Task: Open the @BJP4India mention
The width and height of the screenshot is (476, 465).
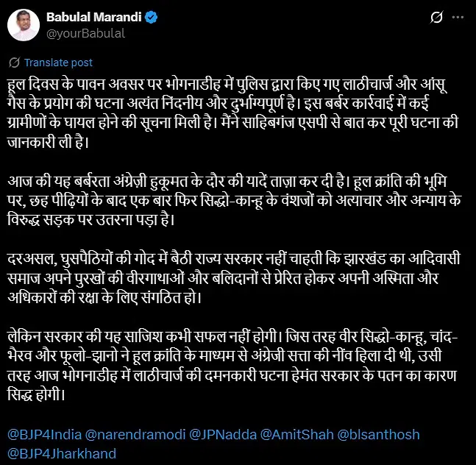Action: click(x=45, y=435)
